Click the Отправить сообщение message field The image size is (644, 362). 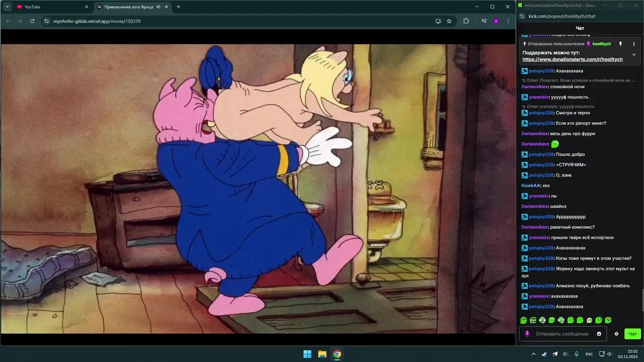[562, 334]
